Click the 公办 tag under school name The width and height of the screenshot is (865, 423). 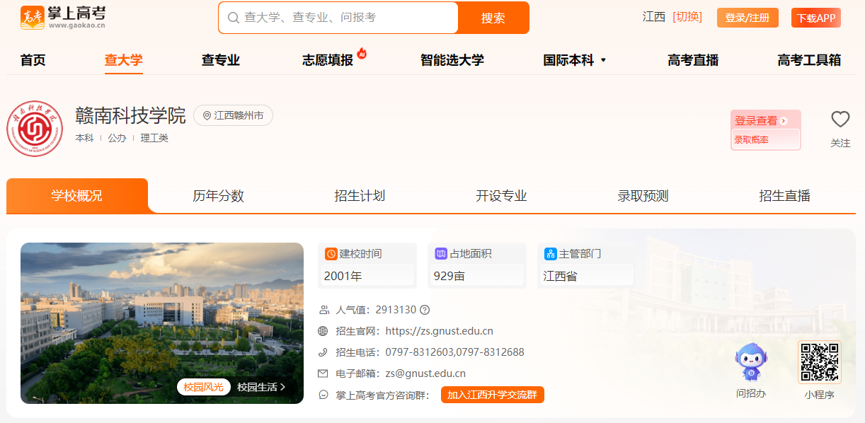117,138
